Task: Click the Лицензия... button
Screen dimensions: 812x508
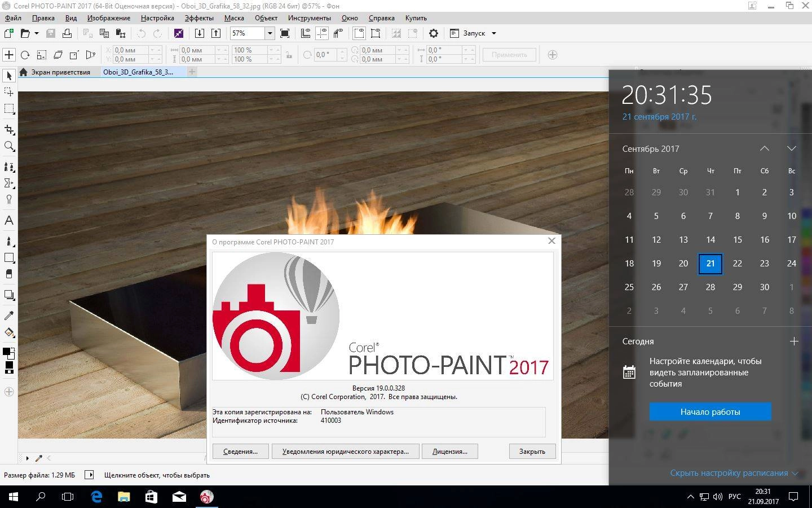Action: [x=449, y=451]
